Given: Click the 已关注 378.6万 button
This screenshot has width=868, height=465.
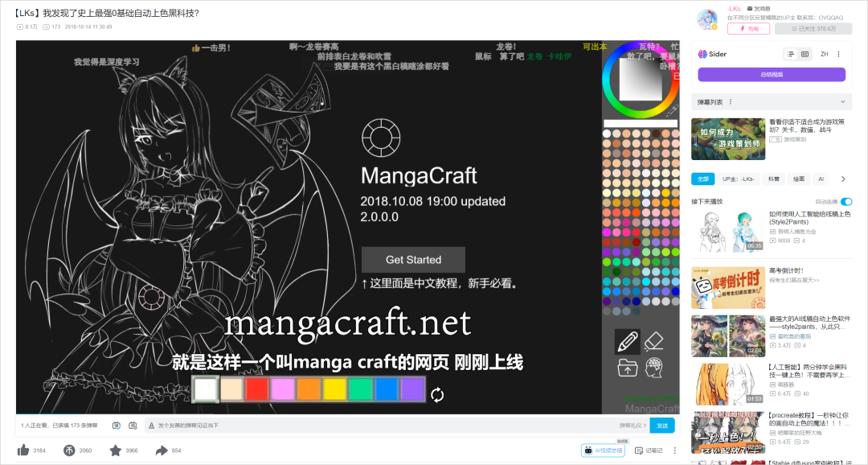Looking at the screenshot, I should pos(813,29).
